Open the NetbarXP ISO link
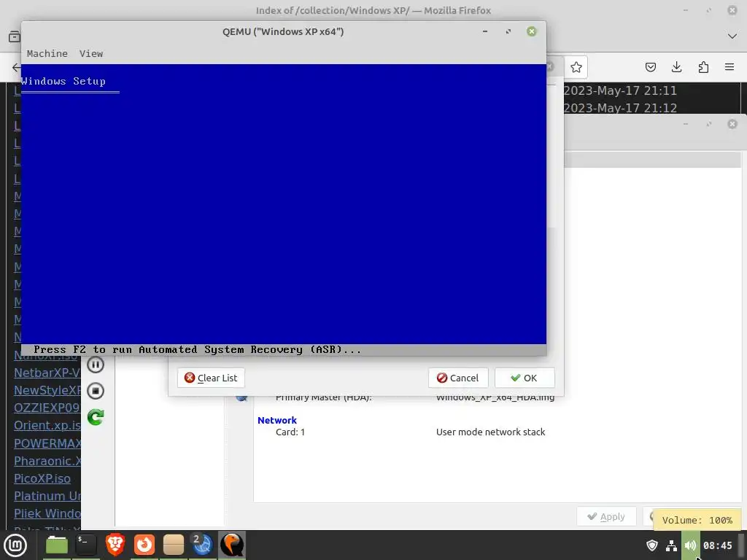 tap(47, 373)
